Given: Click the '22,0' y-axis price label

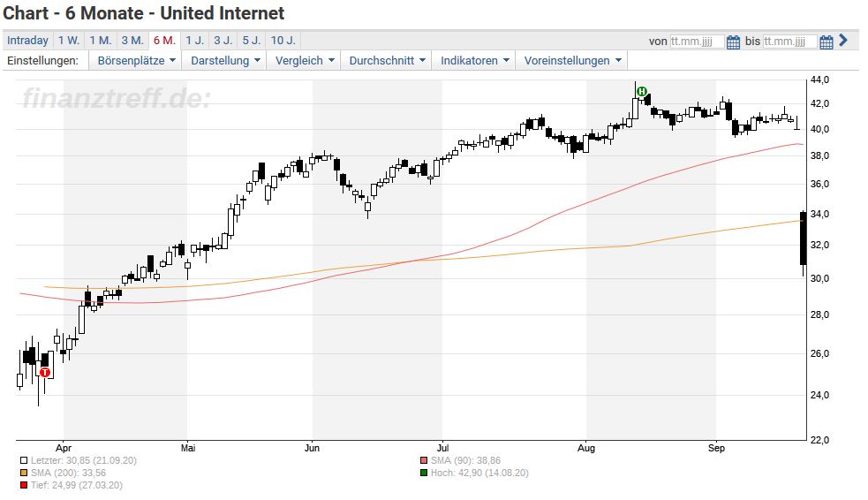Looking at the screenshot, I should click(x=819, y=440).
